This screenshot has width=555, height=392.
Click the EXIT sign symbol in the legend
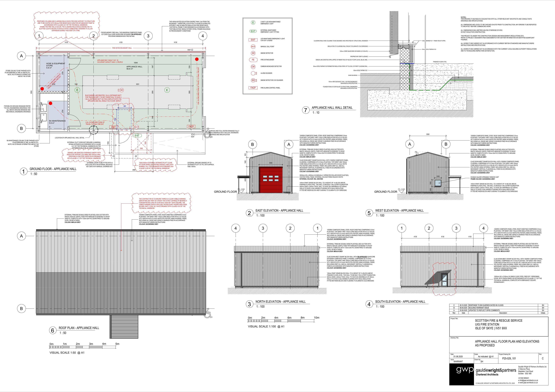coord(253,40)
